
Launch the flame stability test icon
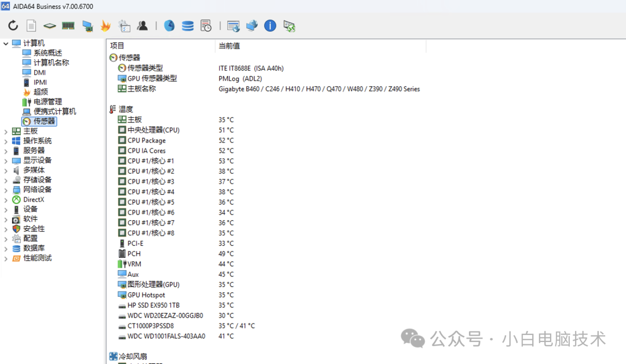tap(105, 26)
